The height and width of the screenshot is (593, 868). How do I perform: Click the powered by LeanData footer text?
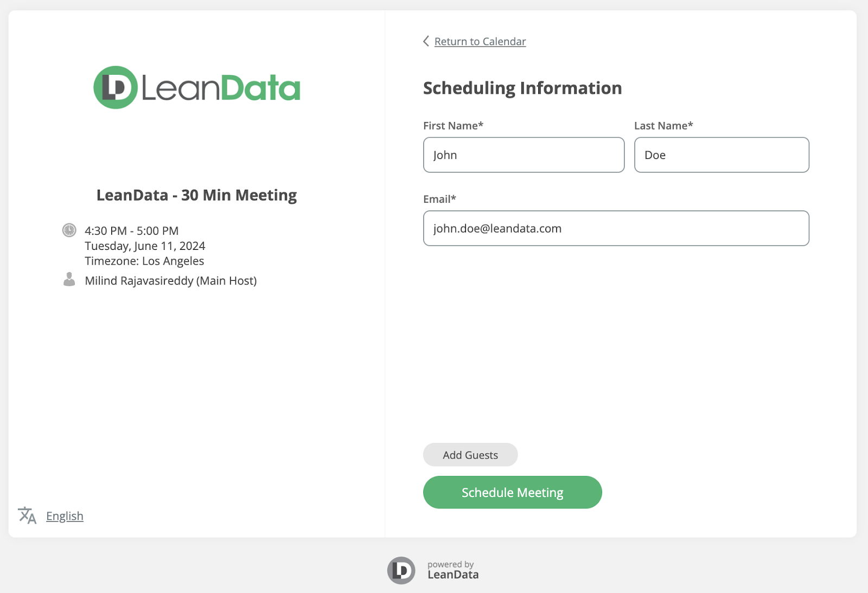453,570
